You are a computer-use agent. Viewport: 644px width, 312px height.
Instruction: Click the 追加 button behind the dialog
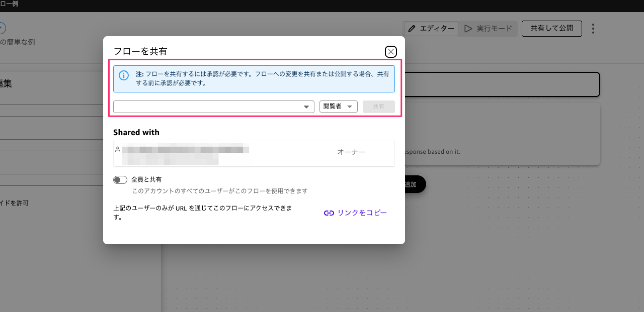[411, 184]
